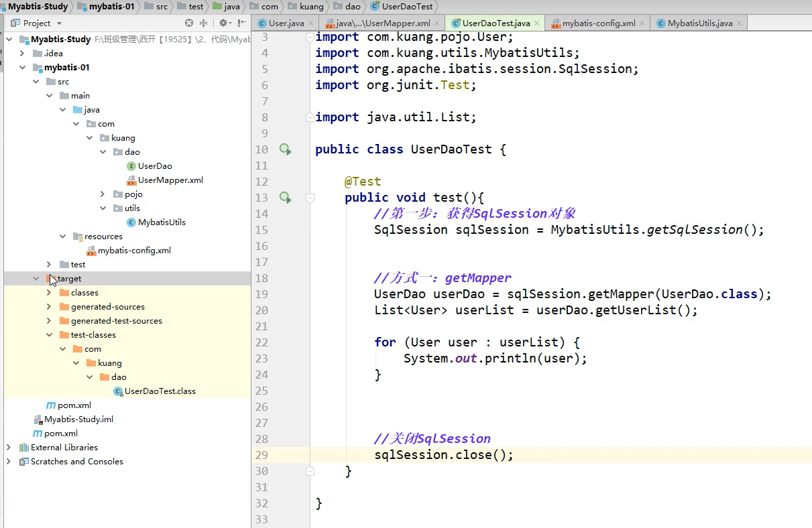Close the UserDaoTest.java editor tab
This screenshot has height=528, width=812.
[537, 23]
